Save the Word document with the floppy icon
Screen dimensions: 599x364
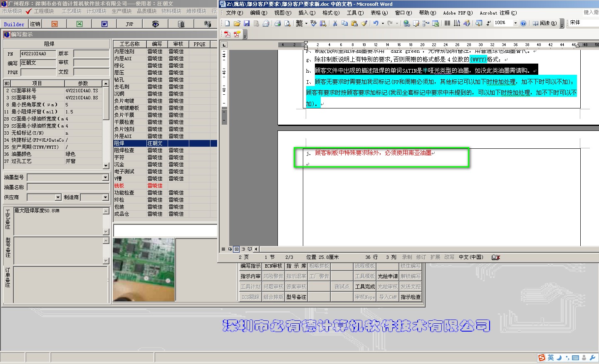pyautogui.click(x=247, y=23)
